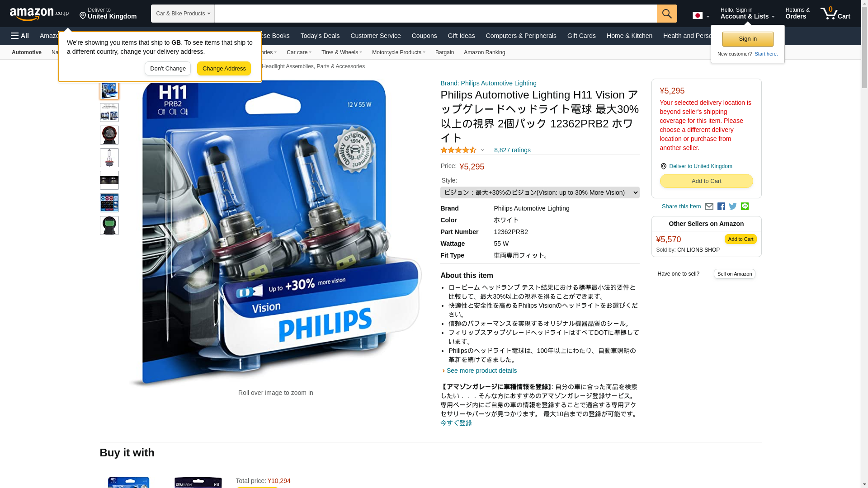Share item on LINE icon
Viewport: 868px width, 488px height.
[x=745, y=206]
